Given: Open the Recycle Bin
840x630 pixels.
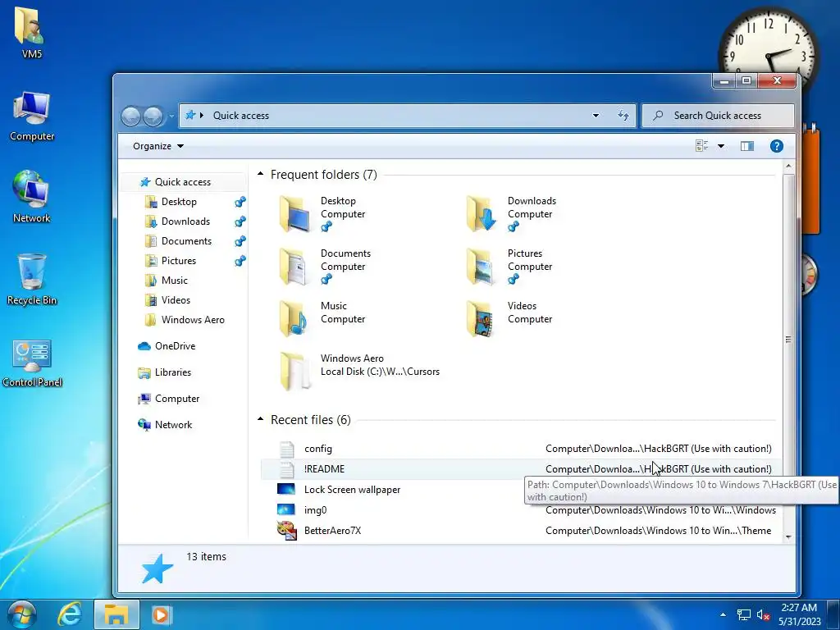Looking at the screenshot, I should point(32,279).
